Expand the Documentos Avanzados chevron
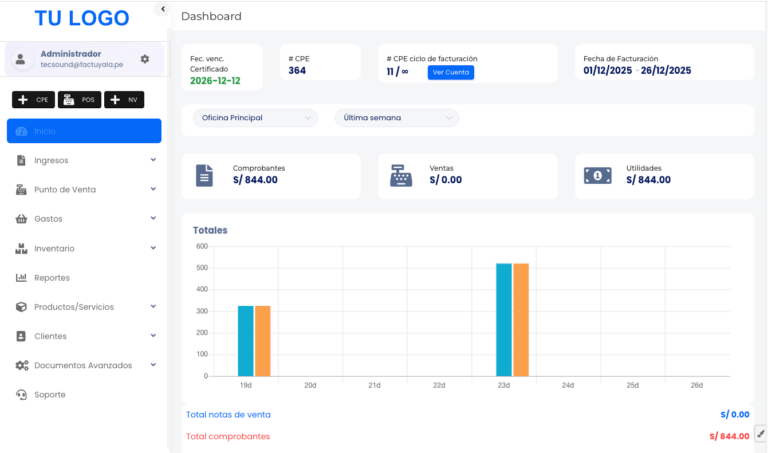 pos(153,365)
